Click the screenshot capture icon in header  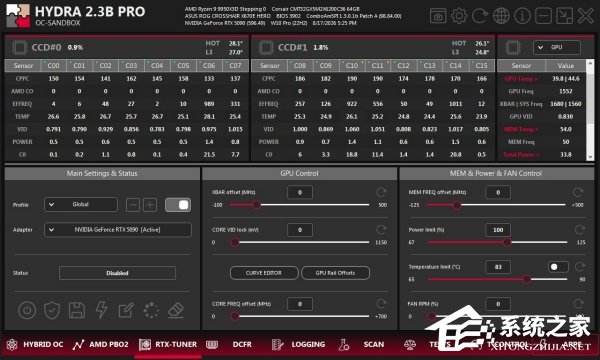coord(438,16)
